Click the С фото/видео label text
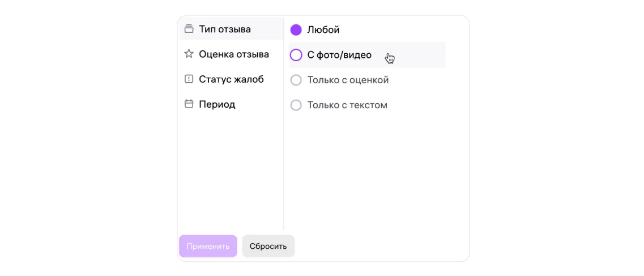The image size is (644, 276). pyautogui.click(x=339, y=55)
